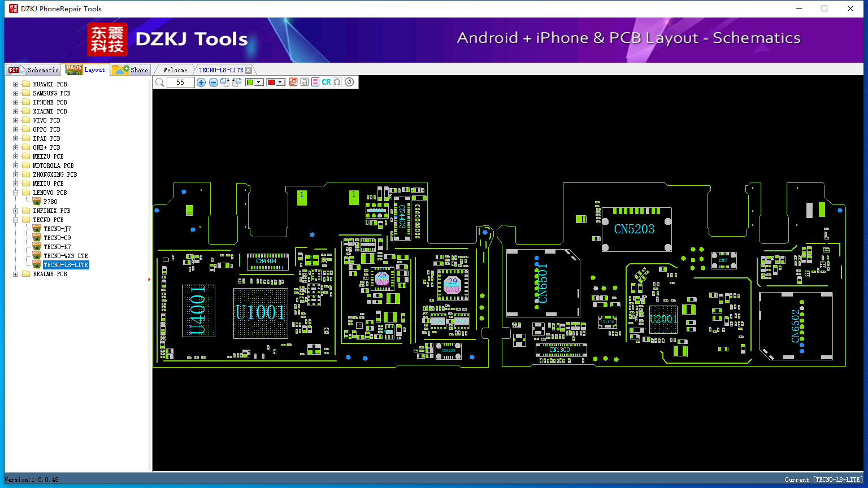Click the Current [TECNO-L8-LITE] status text

click(824, 480)
